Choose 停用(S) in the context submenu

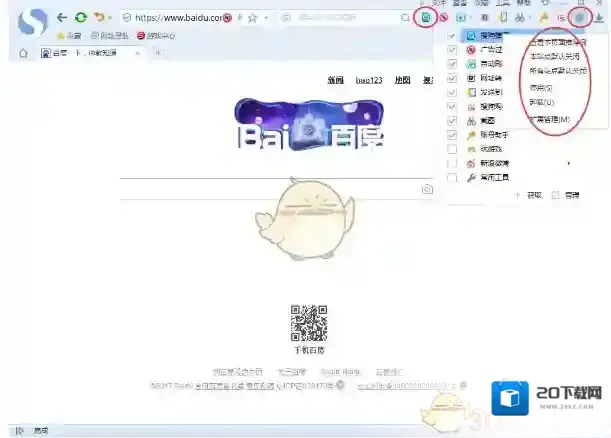click(x=540, y=88)
